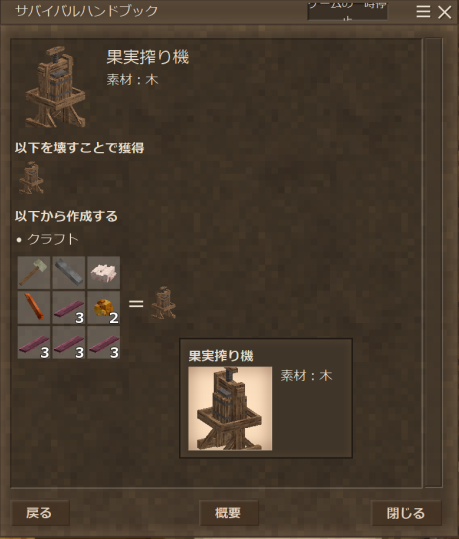The width and height of the screenshot is (459, 539).
Task: Click the fruit press tooltip preview image
Action: [230, 408]
